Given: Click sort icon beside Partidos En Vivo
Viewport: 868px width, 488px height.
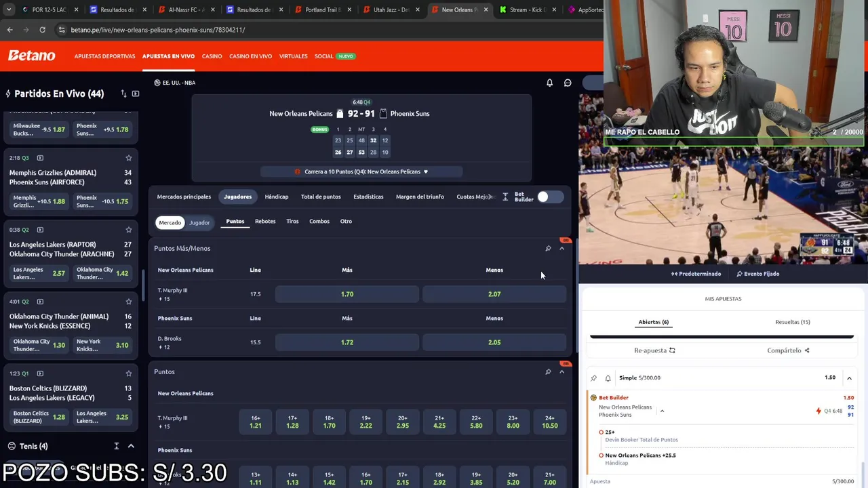Looking at the screenshot, I should coord(123,94).
